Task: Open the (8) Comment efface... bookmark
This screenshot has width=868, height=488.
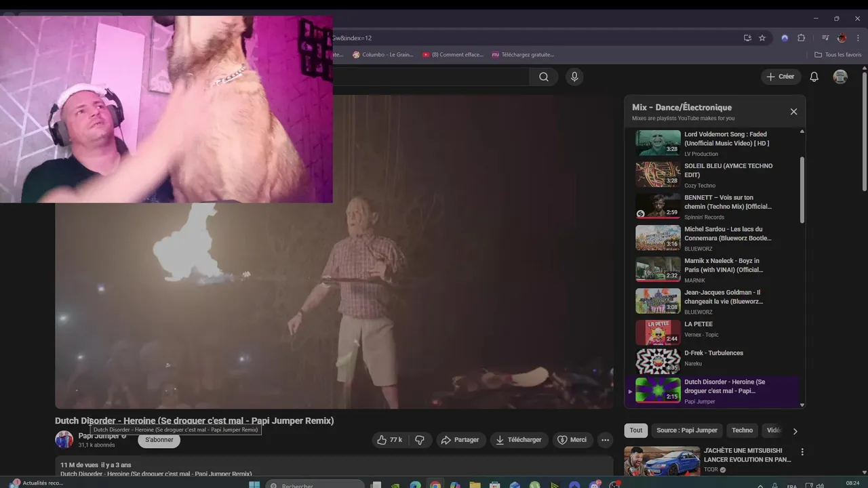Action: pyautogui.click(x=453, y=55)
